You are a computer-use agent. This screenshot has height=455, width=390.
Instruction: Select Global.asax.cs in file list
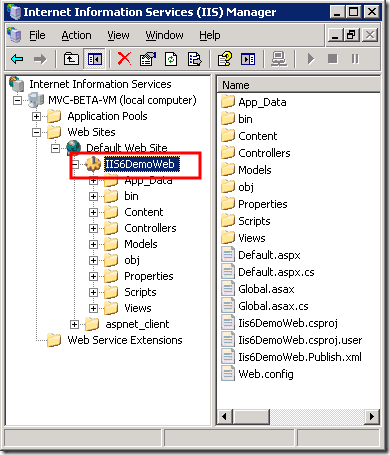pos(273,306)
